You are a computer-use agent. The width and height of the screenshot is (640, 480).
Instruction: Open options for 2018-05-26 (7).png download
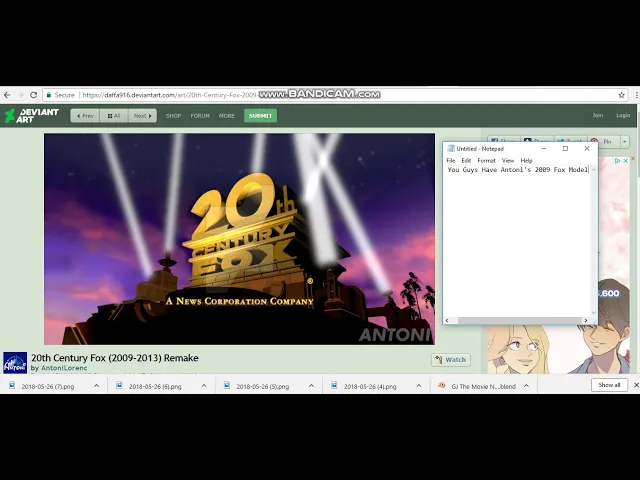coord(96,386)
